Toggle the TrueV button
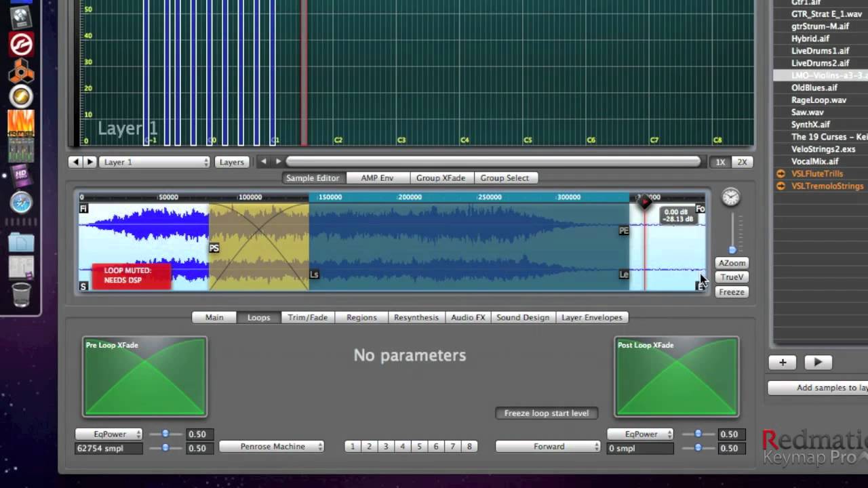 [x=732, y=277]
